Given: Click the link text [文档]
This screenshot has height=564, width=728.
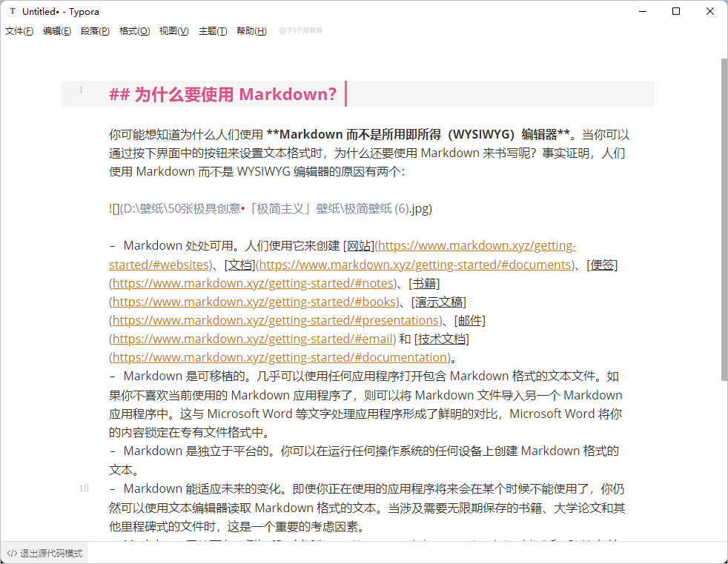Looking at the screenshot, I should coord(240,265).
